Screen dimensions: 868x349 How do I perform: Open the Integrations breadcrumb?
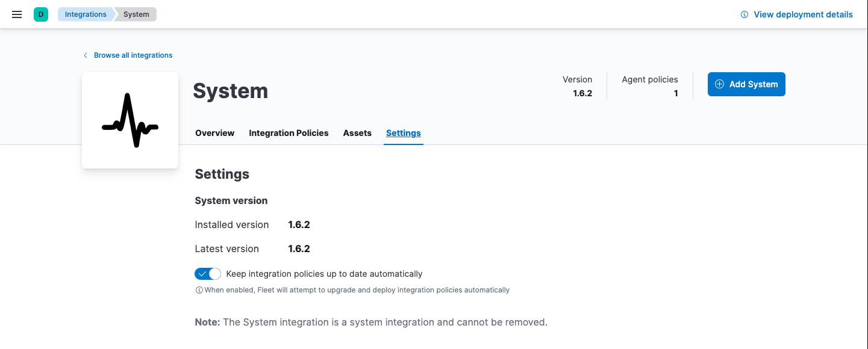[x=85, y=14]
